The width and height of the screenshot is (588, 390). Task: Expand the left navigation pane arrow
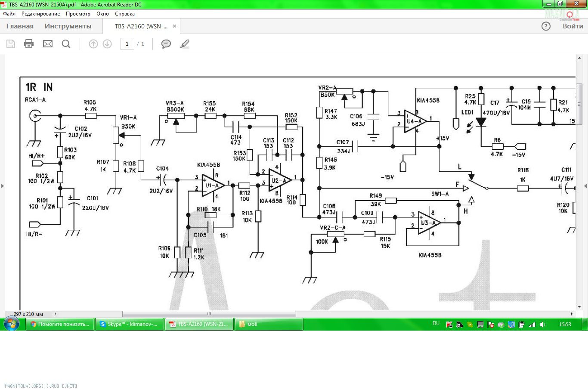3,186
